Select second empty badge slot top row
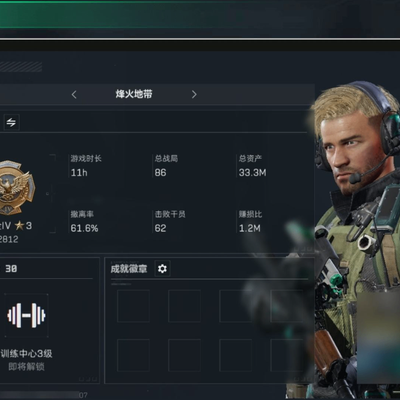The width and height of the screenshot is (400, 400). [x=184, y=306]
